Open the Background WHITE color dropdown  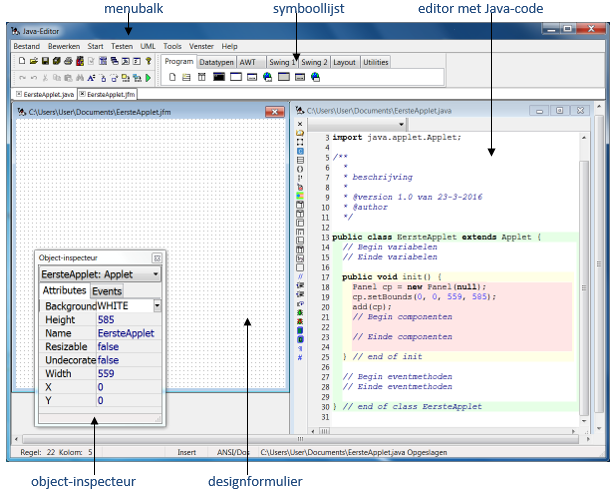pos(157,305)
